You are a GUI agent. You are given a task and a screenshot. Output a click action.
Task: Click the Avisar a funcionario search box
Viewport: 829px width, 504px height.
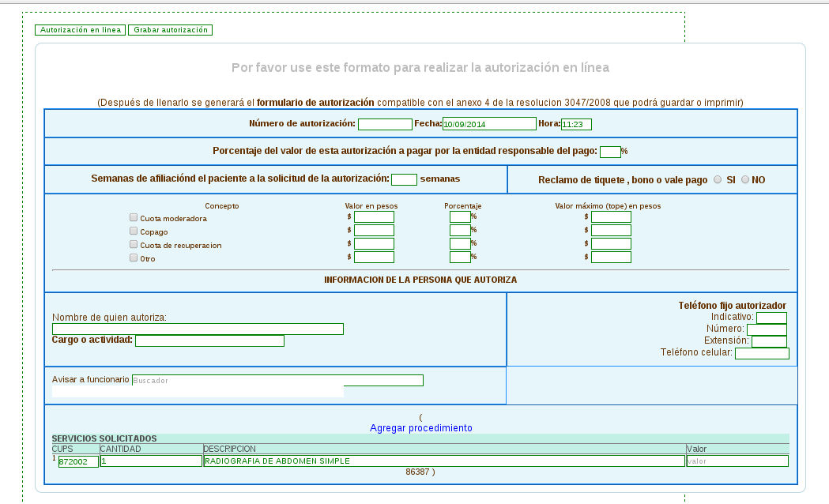[277, 380]
